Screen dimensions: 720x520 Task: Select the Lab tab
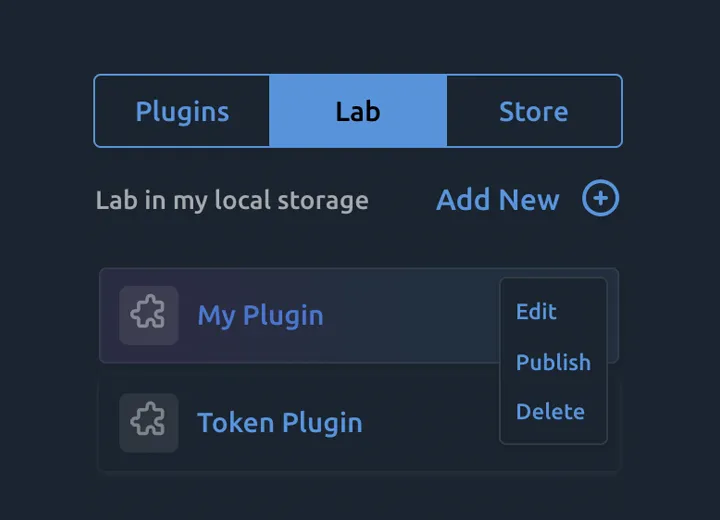(358, 111)
